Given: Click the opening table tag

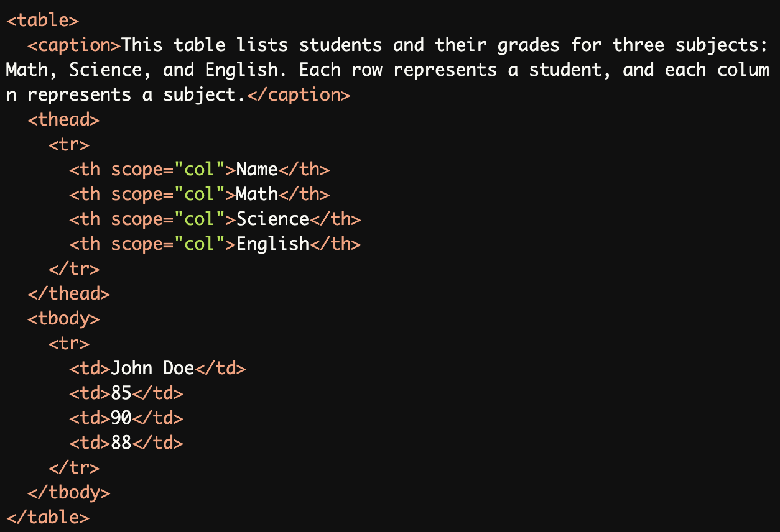Looking at the screenshot, I should pyautogui.click(x=42, y=21).
